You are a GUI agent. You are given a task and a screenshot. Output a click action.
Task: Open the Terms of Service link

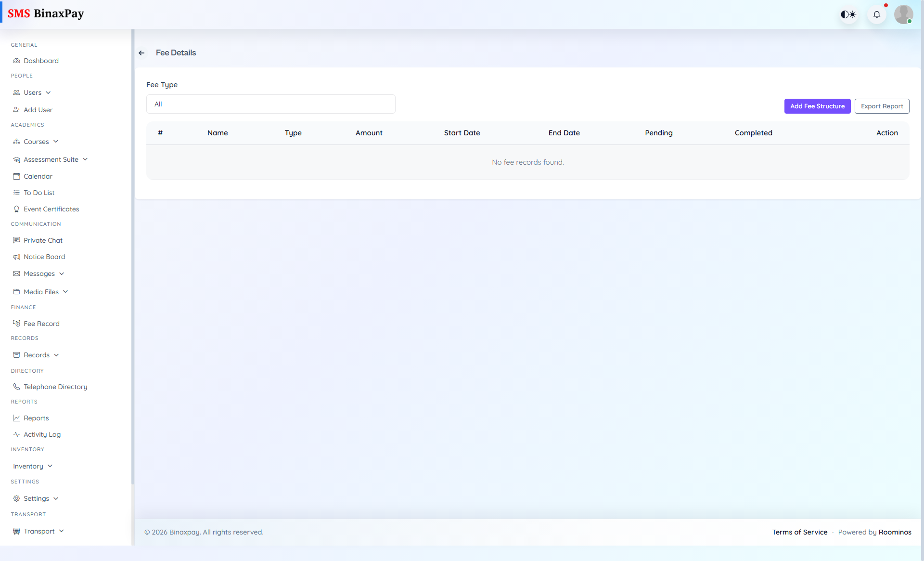[x=799, y=532]
